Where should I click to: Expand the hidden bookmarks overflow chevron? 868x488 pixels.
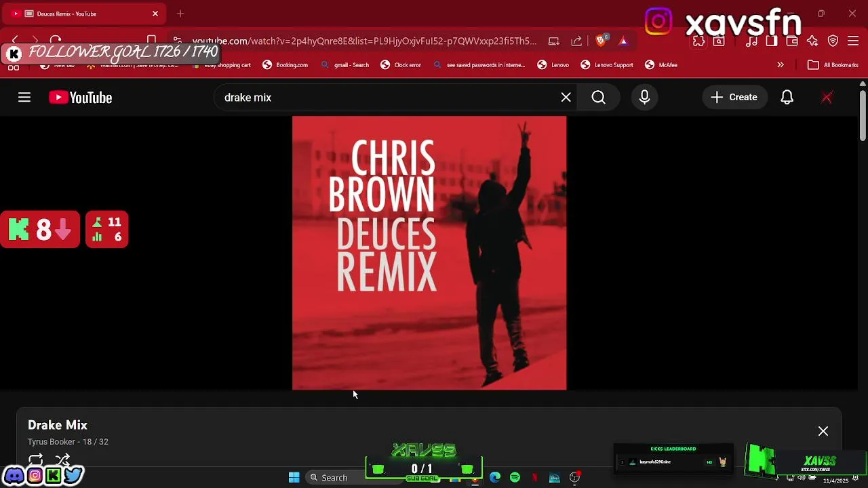tap(781, 65)
